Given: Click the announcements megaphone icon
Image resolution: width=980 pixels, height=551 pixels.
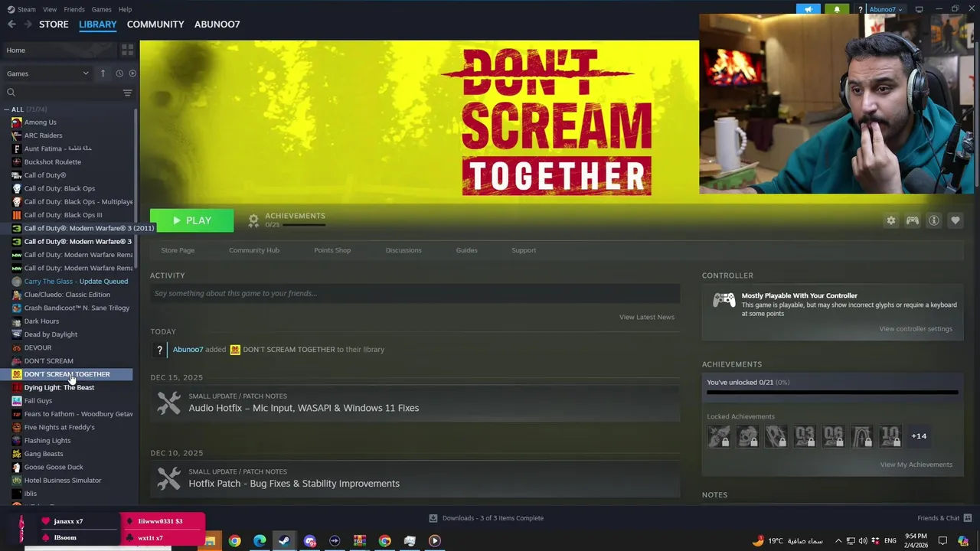Looking at the screenshot, I should click(808, 9).
